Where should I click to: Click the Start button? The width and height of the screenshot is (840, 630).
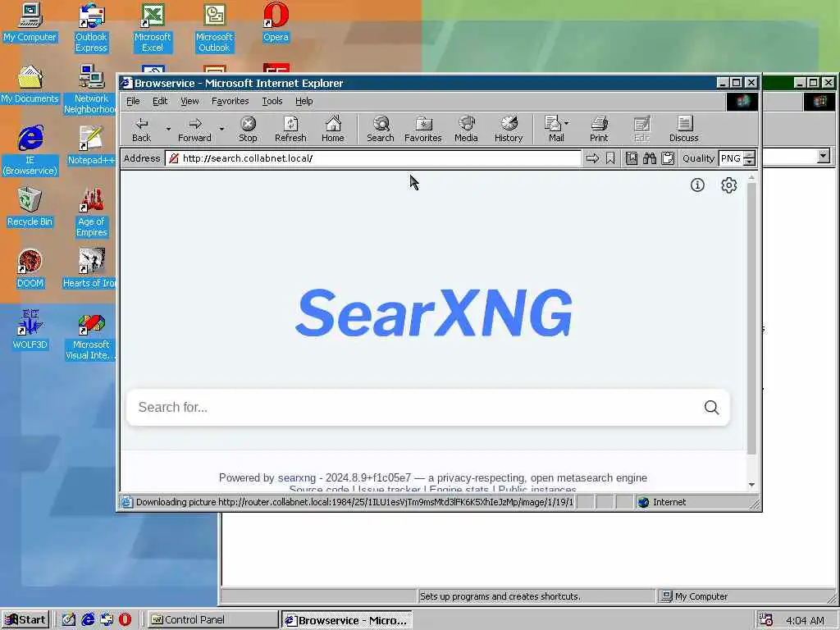(25, 620)
